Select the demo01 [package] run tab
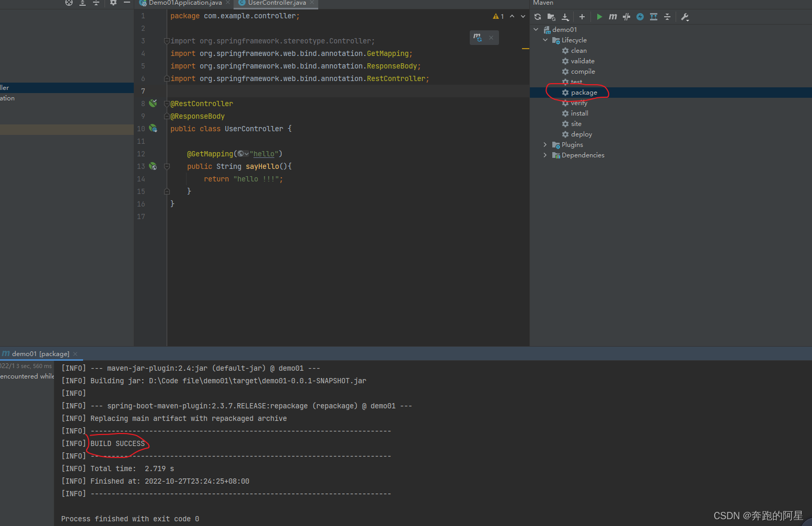This screenshot has height=526, width=812. pyautogui.click(x=40, y=354)
